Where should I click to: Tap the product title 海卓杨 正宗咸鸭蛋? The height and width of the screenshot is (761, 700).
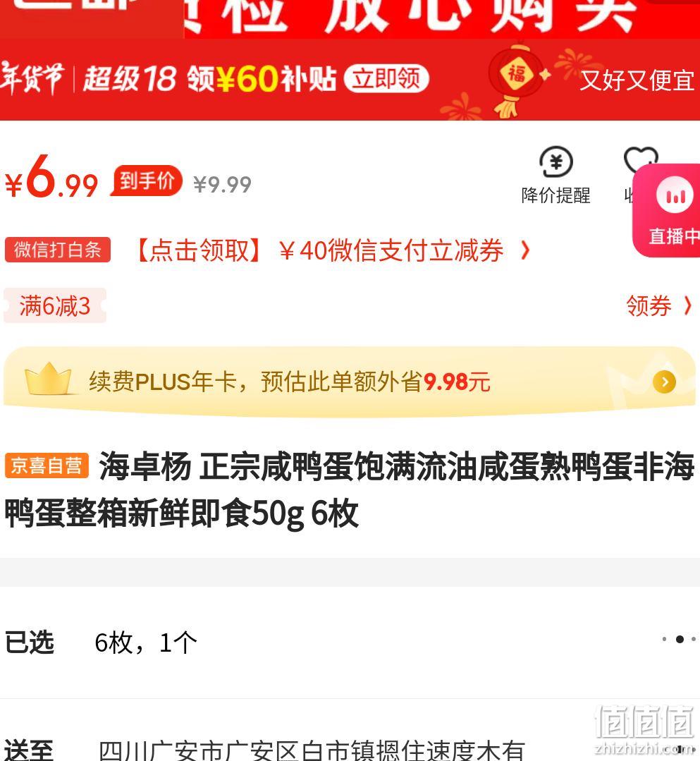pyautogui.click(x=349, y=489)
